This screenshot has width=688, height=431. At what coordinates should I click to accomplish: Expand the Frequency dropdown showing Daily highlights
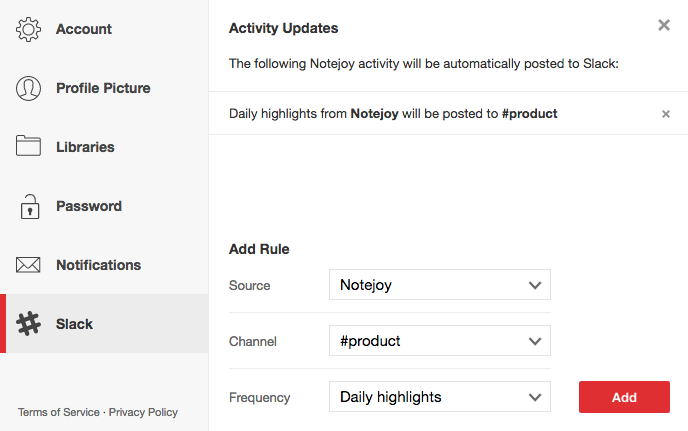[439, 397]
